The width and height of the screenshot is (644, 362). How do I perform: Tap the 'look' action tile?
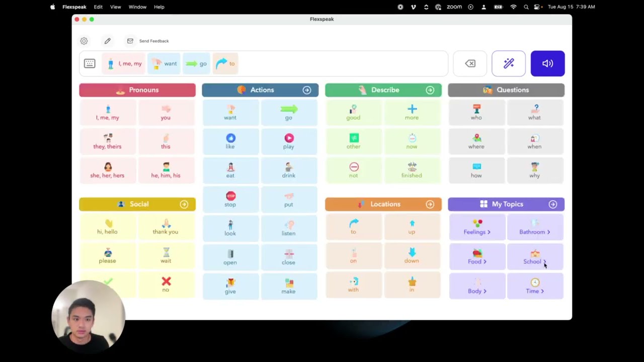click(x=230, y=228)
